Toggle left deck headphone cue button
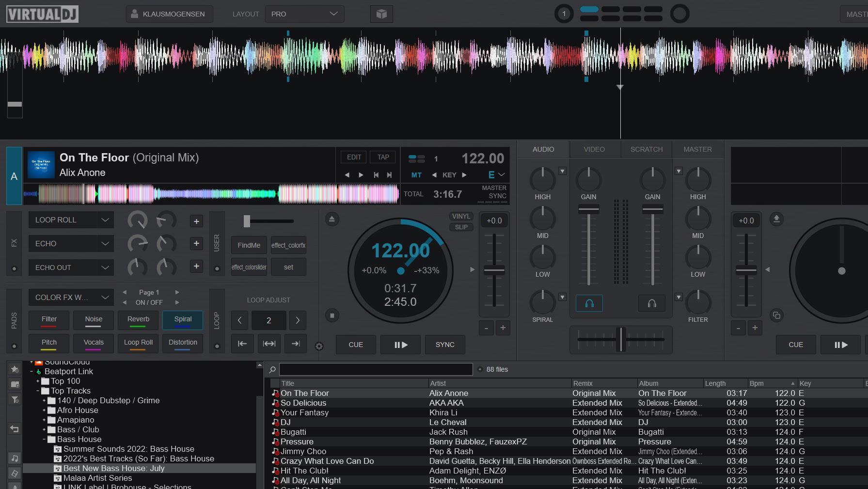The height and width of the screenshot is (489, 868). coord(589,303)
